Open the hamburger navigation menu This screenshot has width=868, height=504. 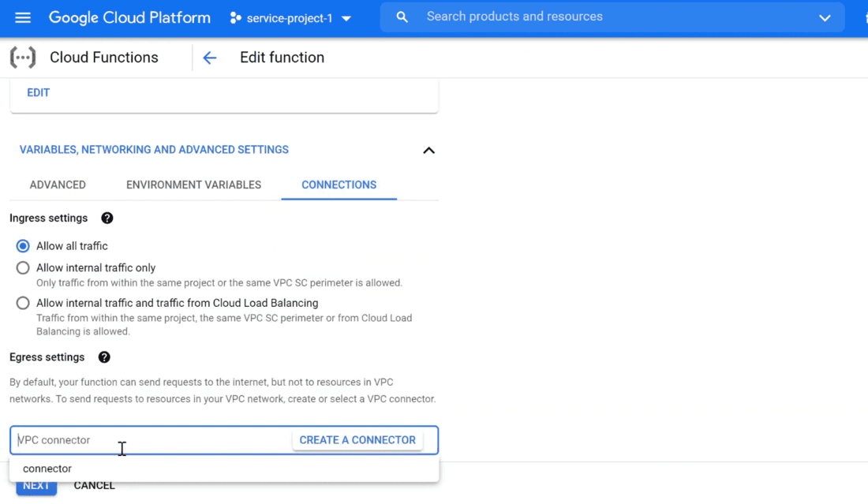23,17
